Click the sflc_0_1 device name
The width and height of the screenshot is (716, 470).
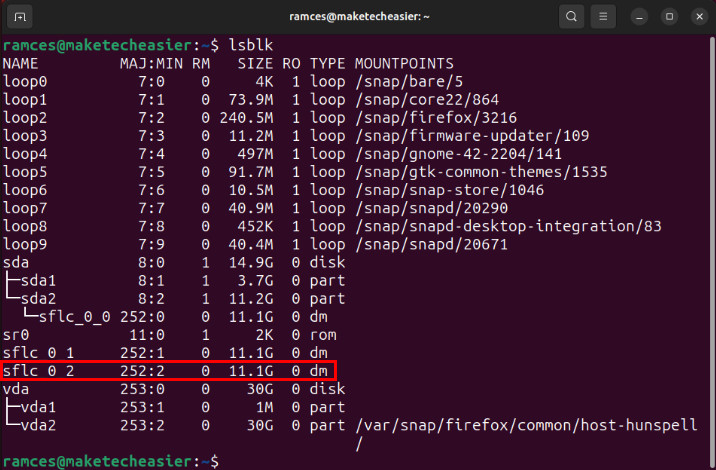[x=38, y=353]
